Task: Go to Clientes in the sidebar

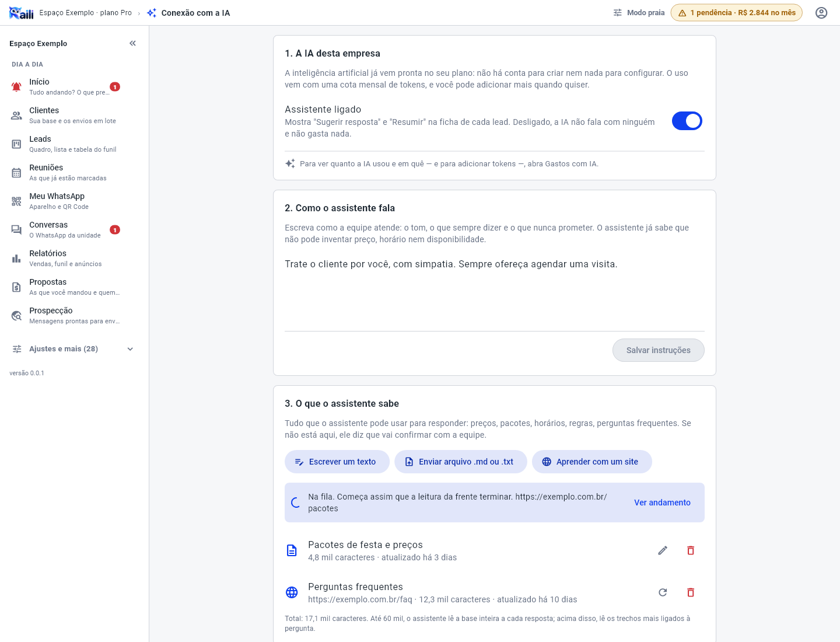Action: [x=73, y=116]
